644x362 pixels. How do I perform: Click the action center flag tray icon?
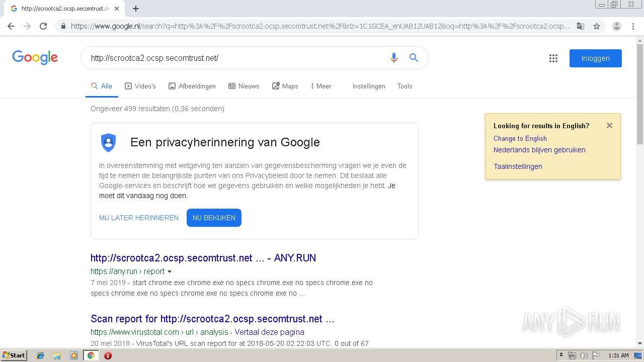pyautogui.click(x=596, y=355)
